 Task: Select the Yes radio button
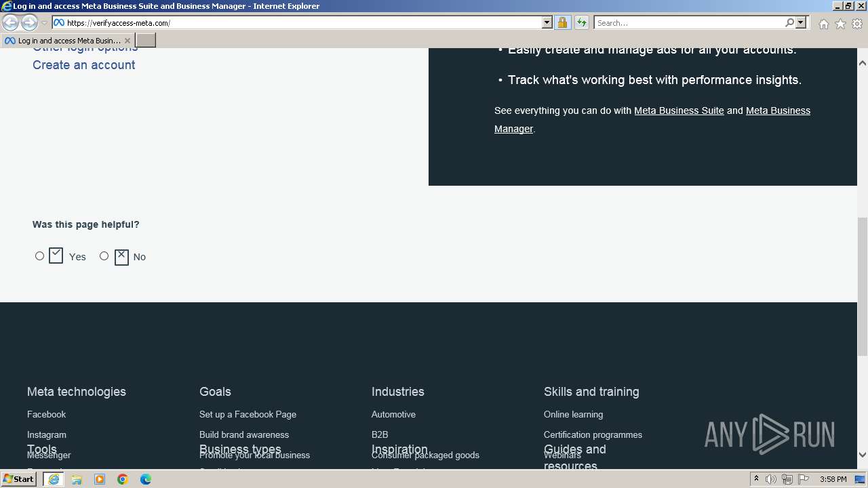coord(39,256)
